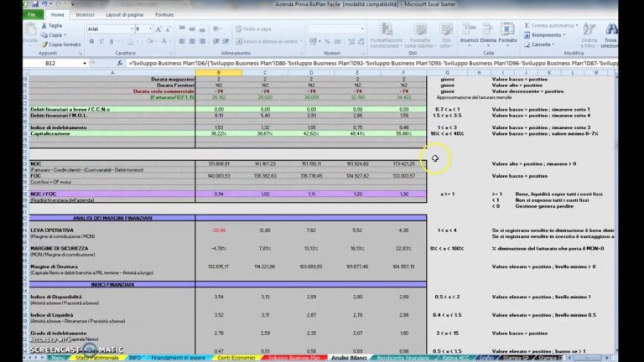Click the decrease indent icon
The height and width of the screenshot is (362, 644).
click(216, 41)
